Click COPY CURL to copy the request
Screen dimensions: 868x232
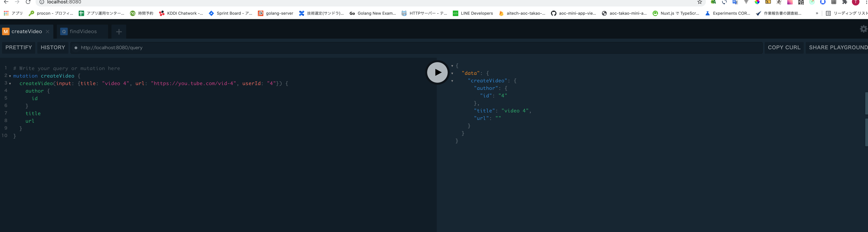pos(784,47)
